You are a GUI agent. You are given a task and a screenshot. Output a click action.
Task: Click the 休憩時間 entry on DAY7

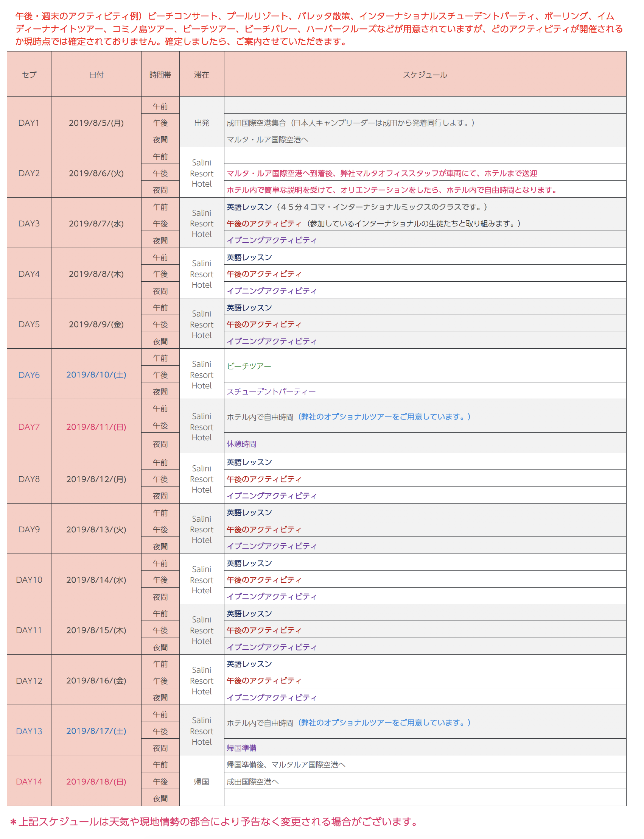(x=241, y=444)
